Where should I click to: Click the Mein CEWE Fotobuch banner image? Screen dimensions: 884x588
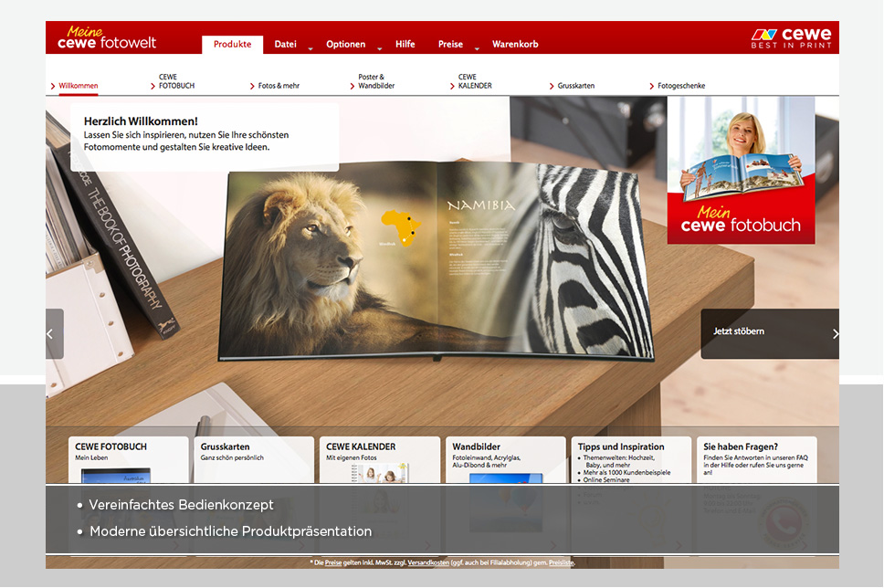click(x=741, y=170)
